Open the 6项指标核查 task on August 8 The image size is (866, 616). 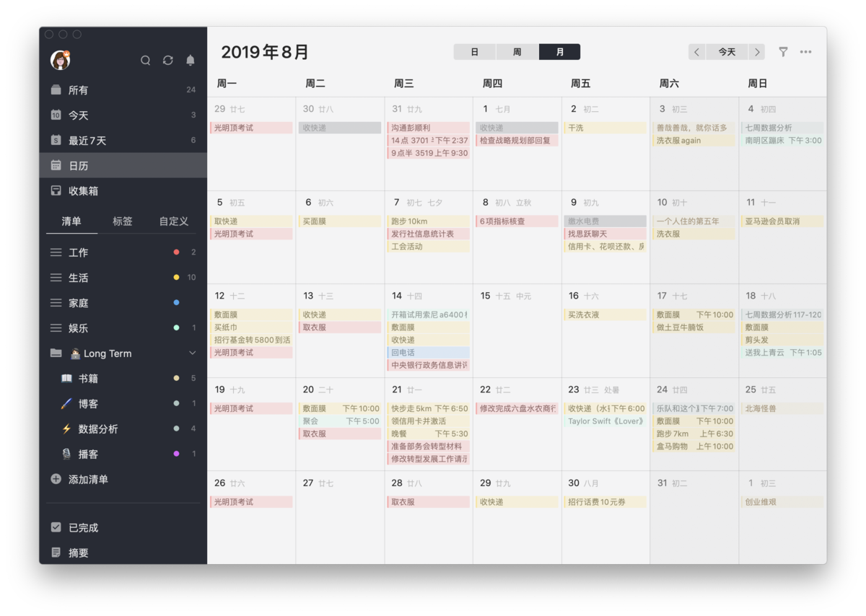pos(517,221)
